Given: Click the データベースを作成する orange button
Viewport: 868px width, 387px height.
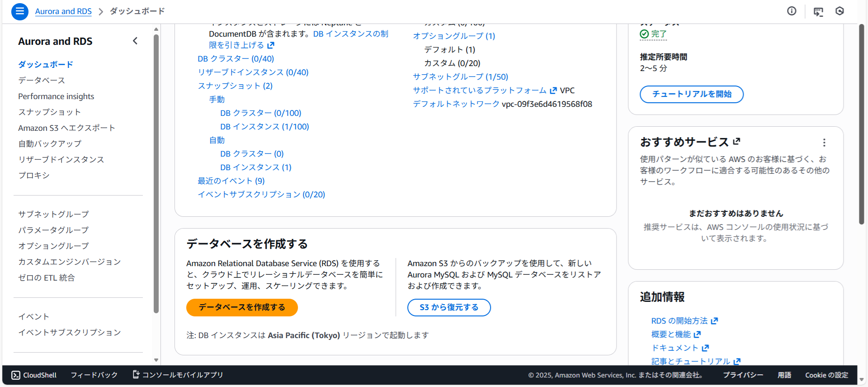Looking at the screenshot, I should pos(242,307).
